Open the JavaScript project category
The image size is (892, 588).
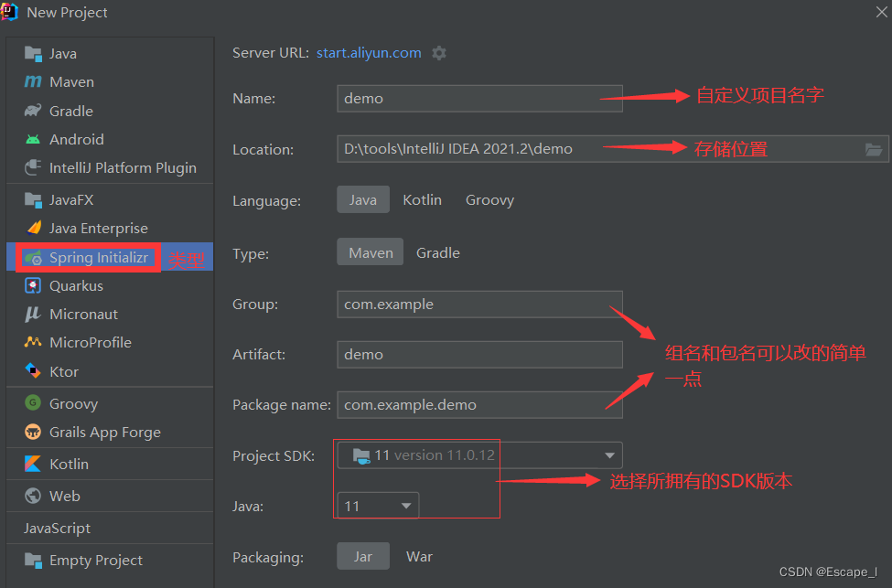[57, 528]
